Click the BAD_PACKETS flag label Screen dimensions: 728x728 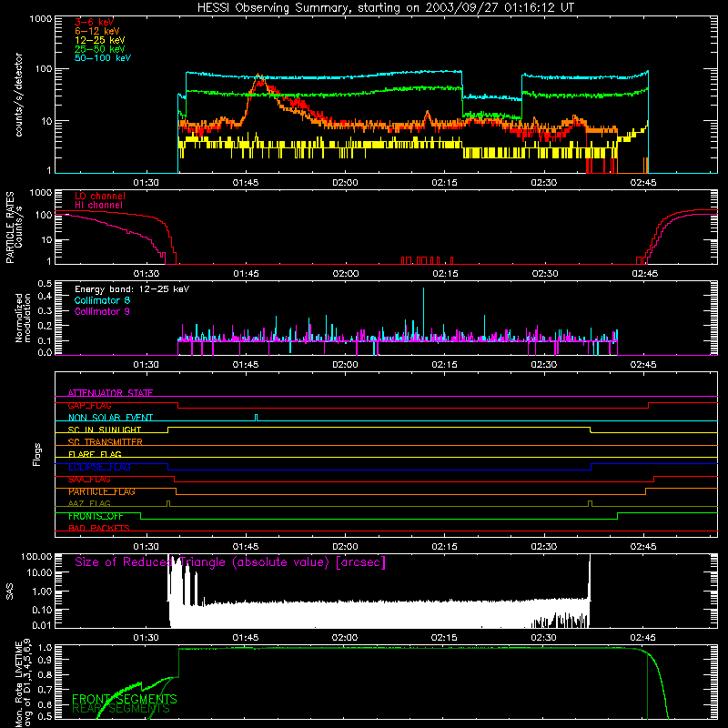tap(99, 528)
